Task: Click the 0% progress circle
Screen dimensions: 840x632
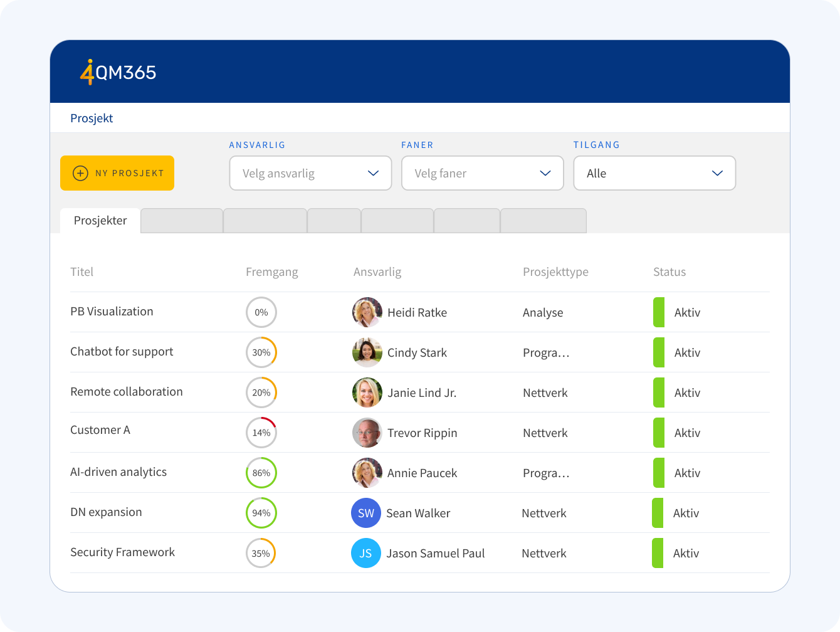Action: 261,312
